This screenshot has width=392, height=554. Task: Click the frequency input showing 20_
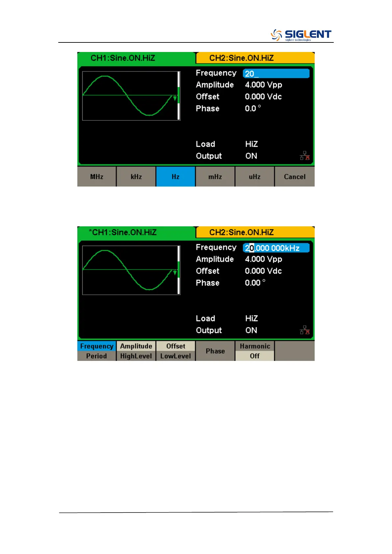point(276,73)
